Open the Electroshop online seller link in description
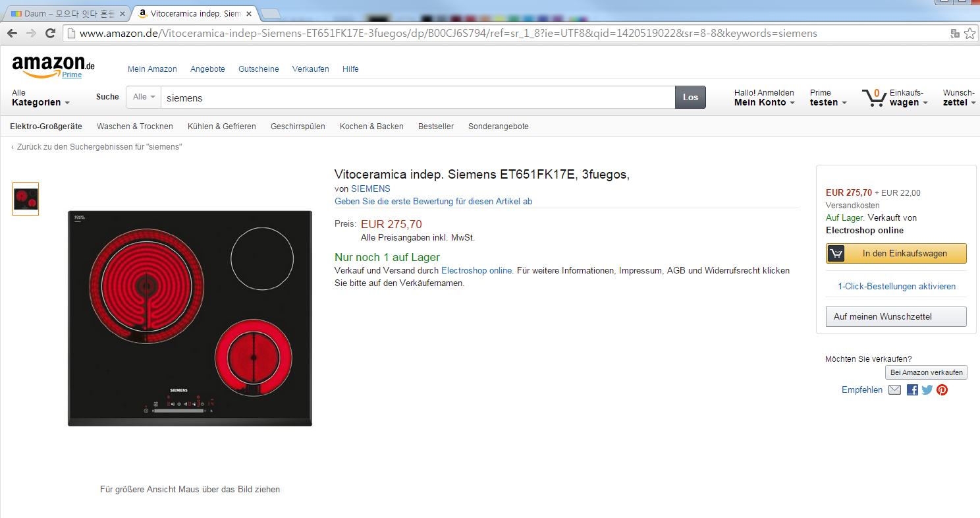The width and height of the screenshot is (980, 518). click(x=476, y=271)
